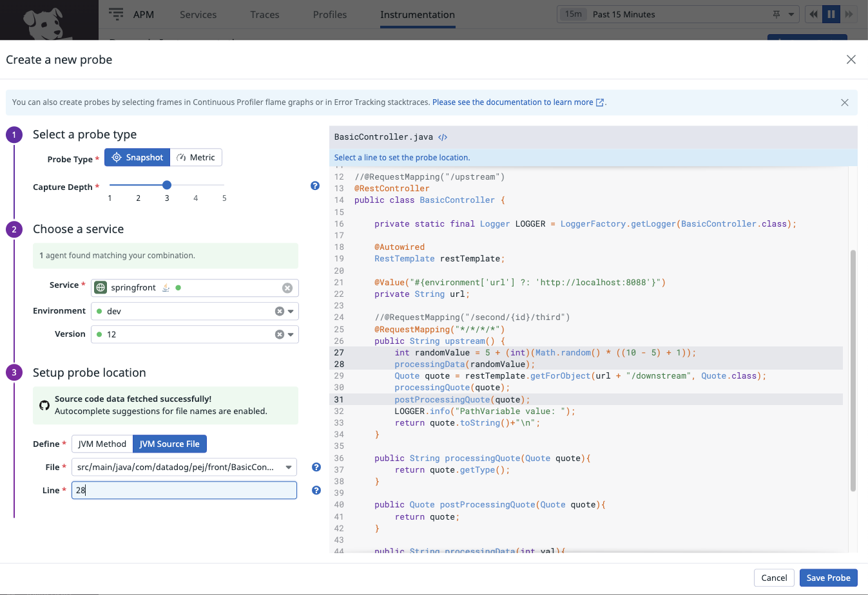This screenshot has height=595, width=868.
Task: Select line 14 public class BasicController
Action: click(586, 200)
